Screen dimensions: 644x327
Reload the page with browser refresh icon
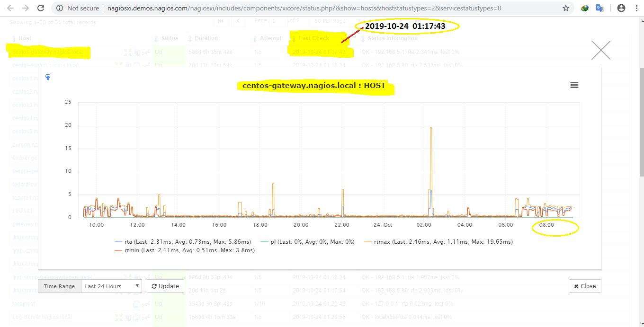tap(41, 8)
